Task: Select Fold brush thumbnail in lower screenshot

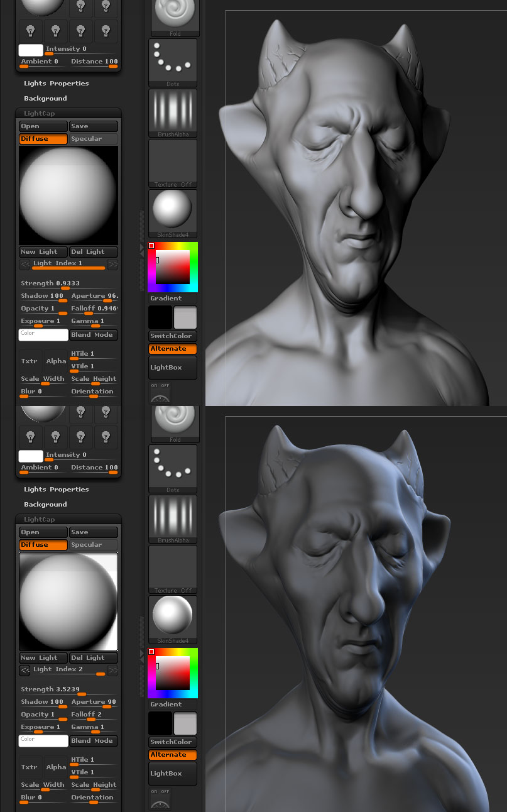Action: click(175, 424)
